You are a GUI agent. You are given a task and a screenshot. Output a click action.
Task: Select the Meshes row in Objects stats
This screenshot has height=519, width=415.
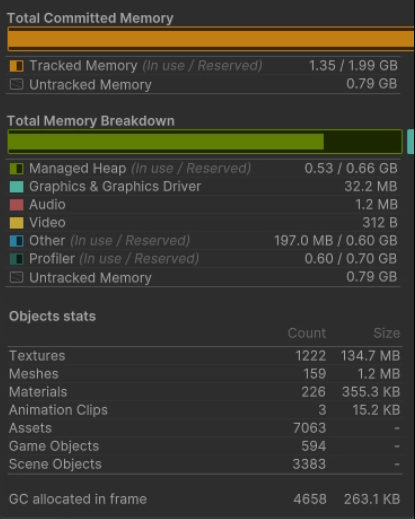(x=204, y=374)
